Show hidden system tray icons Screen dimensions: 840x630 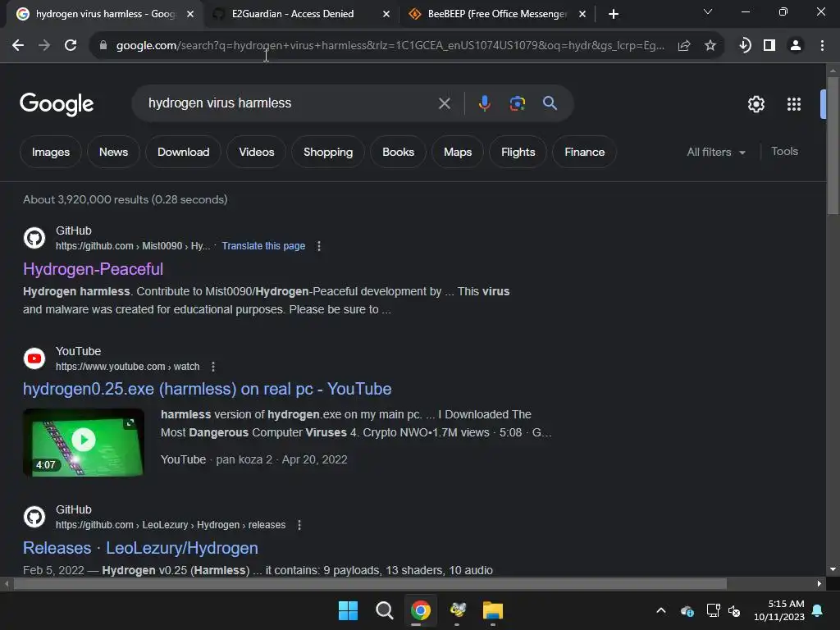[661, 610]
